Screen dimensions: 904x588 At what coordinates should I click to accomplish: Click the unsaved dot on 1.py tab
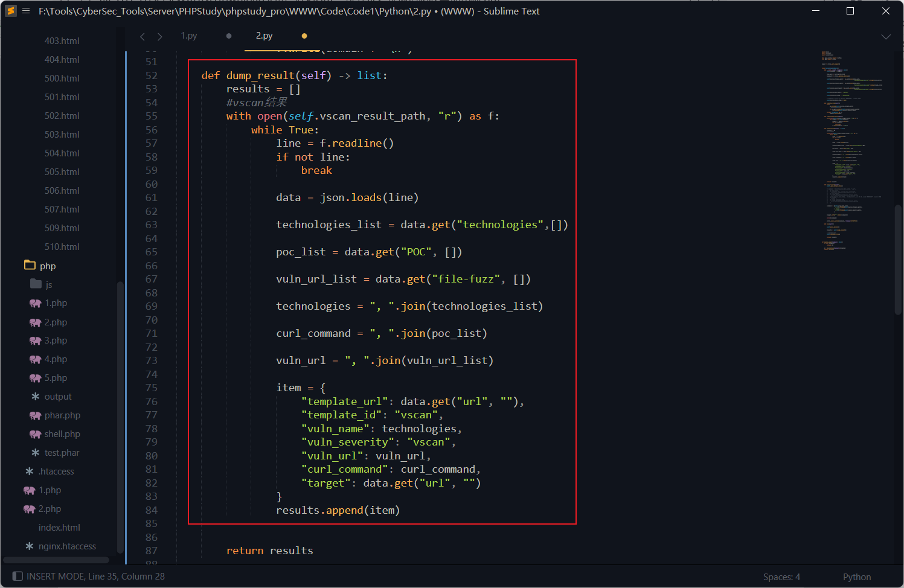(229, 36)
